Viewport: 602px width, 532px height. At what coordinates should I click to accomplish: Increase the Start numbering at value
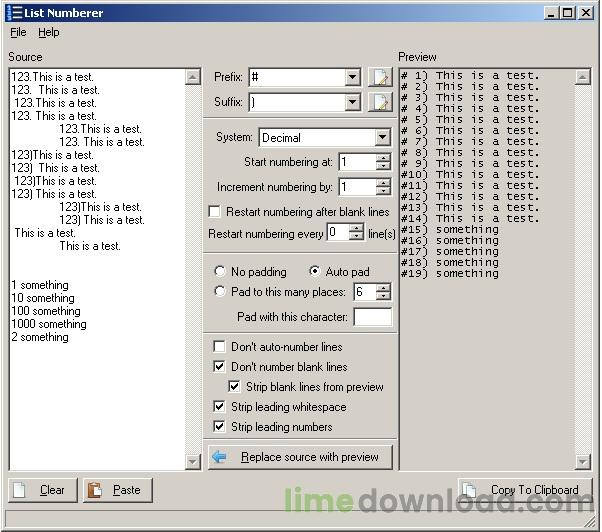tap(383, 157)
